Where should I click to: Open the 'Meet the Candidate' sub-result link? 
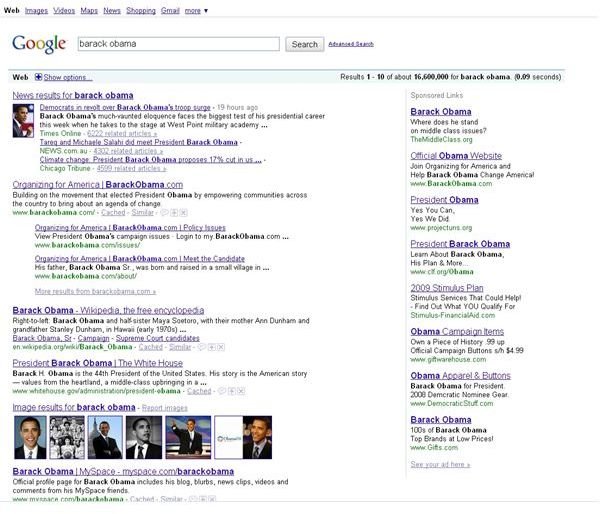140,259
